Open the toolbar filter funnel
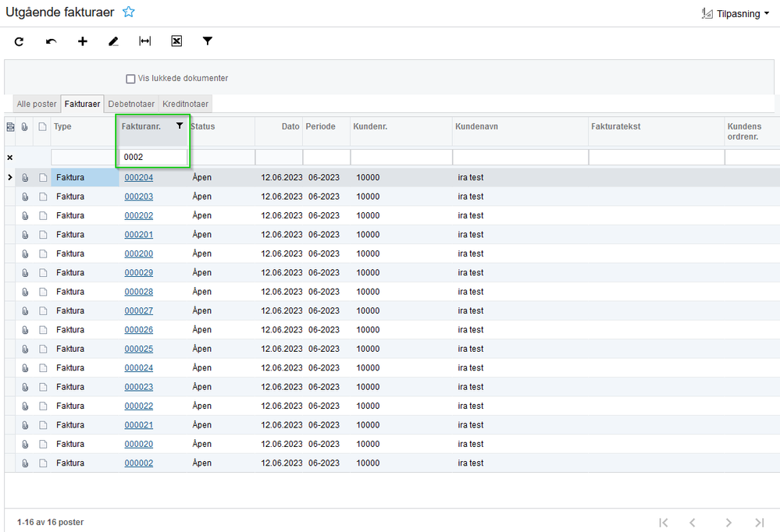This screenshot has width=780, height=532. click(x=208, y=41)
